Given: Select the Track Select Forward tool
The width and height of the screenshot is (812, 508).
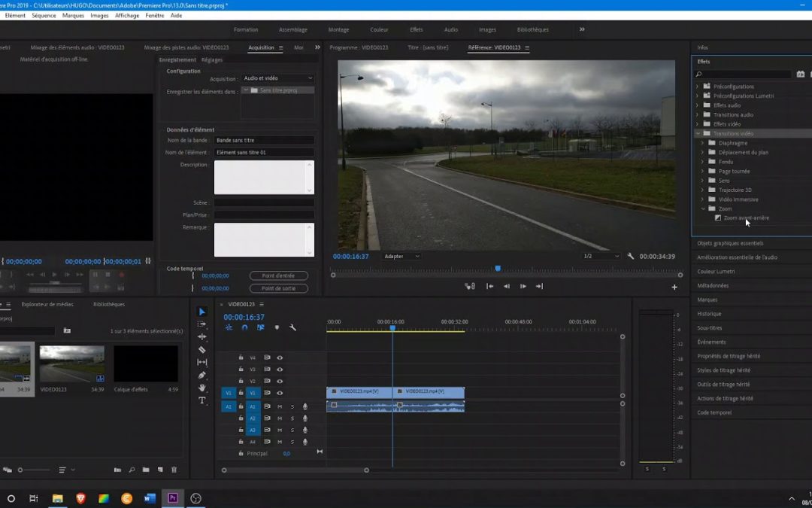Looking at the screenshot, I should pyautogui.click(x=201, y=323).
